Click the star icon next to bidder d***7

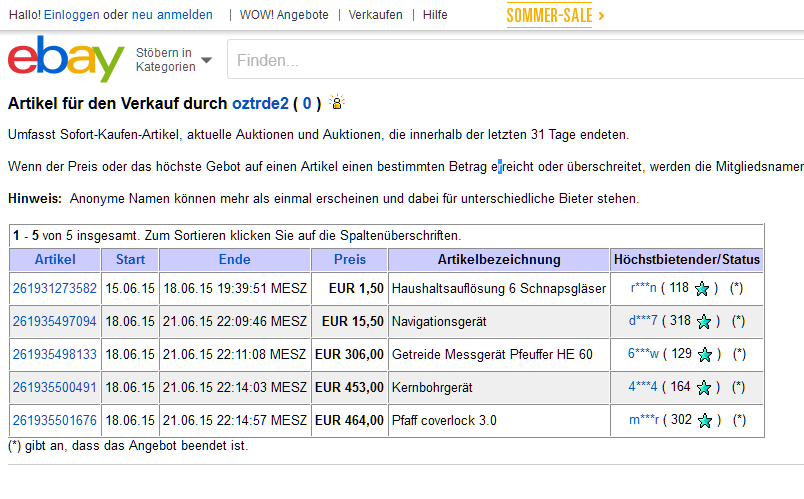point(703,322)
